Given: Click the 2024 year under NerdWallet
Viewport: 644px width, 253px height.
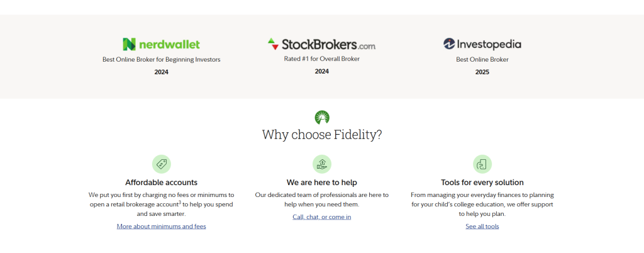Looking at the screenshot, I should click(162, 72).
